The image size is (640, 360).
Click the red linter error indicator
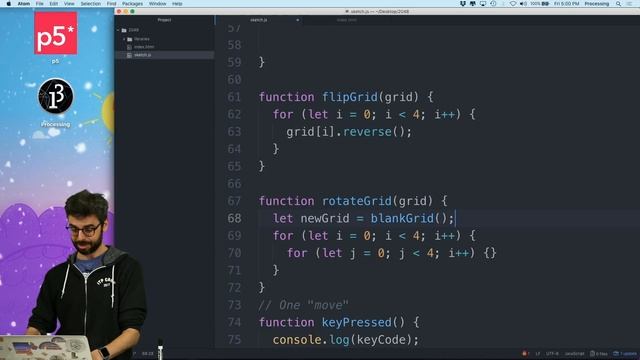tap(525, 353)
